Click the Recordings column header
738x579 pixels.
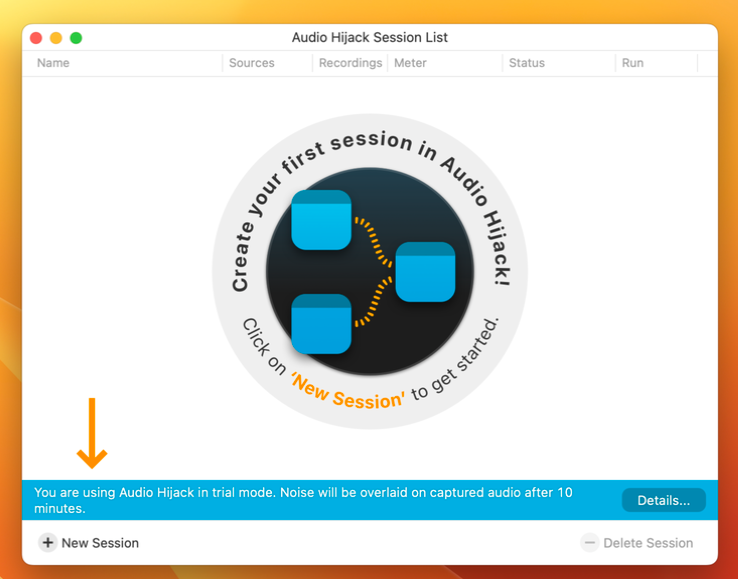[350, 63]
